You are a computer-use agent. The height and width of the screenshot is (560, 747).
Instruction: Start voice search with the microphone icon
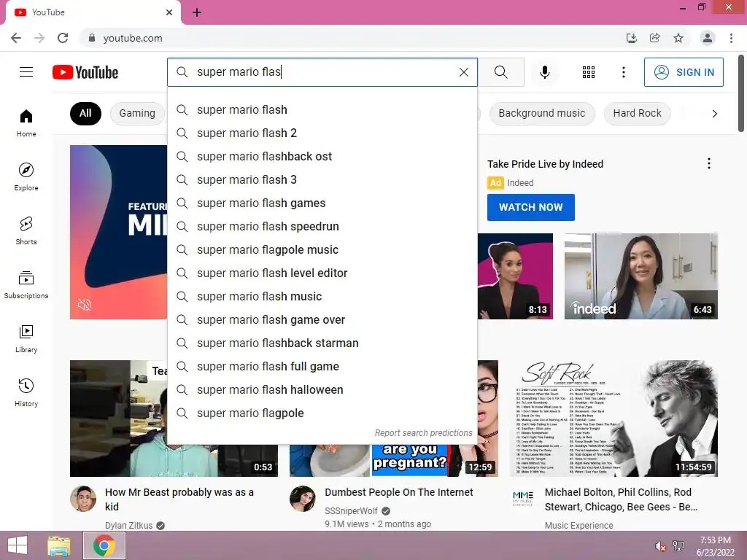545,72
